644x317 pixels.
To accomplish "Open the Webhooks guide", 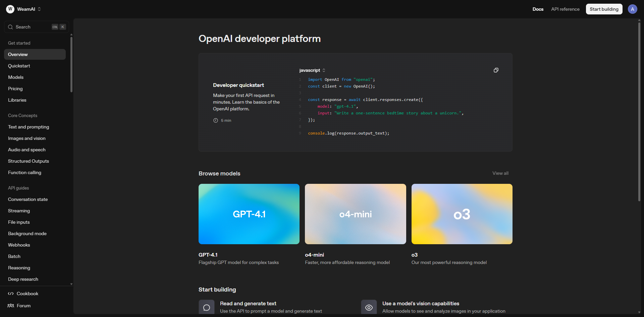I will click(x=35, y=245).
